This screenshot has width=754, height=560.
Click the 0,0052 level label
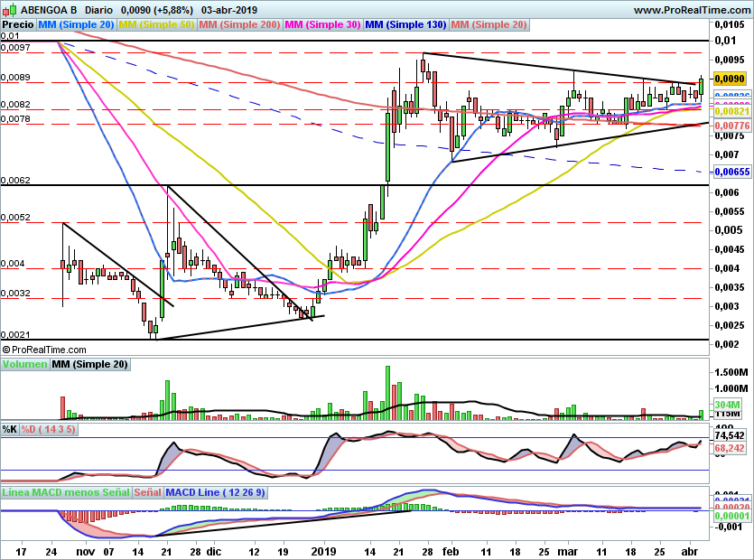(x=16, y=218)
